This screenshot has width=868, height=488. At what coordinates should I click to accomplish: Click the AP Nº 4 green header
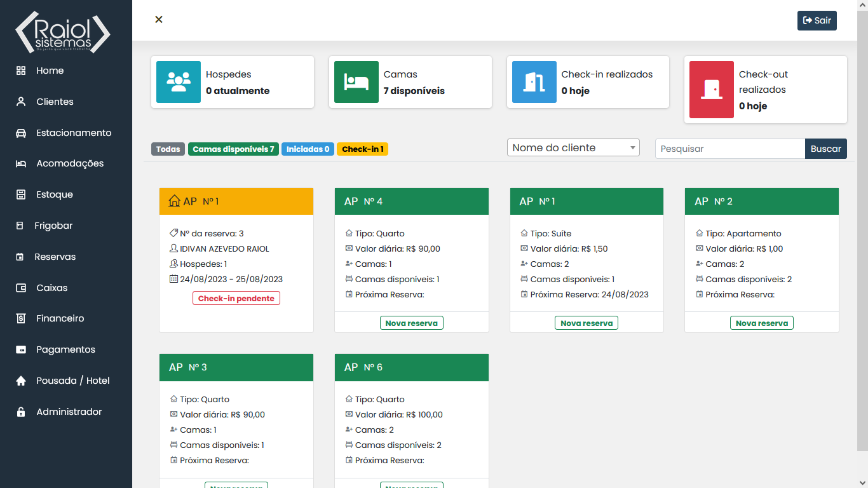(411, 201)
